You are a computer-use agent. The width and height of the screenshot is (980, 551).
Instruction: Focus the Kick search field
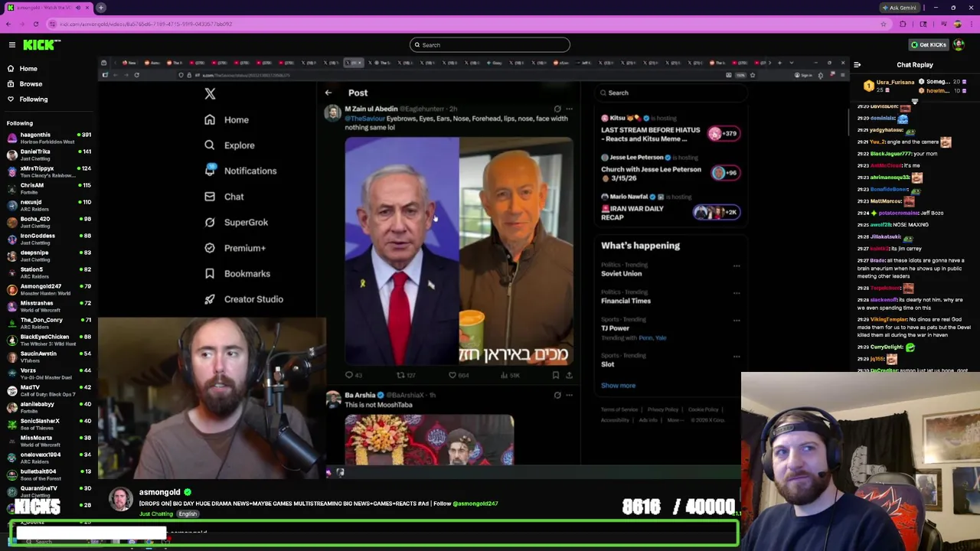(x=490, y=45)
